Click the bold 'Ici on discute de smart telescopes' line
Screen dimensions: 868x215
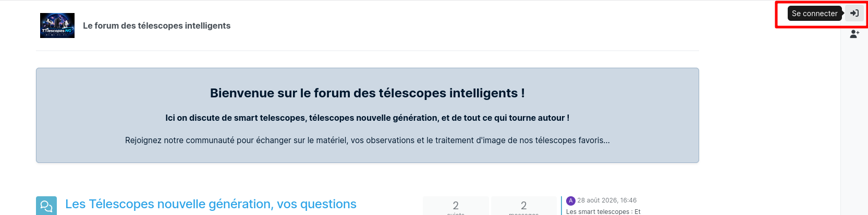[x=368, y=118]
